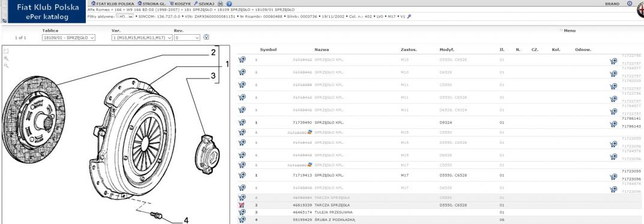This screenshot has width=644, height=224.
Task: Click the zoom out magnifier on diagram
Action: click(x=6, y=66)
